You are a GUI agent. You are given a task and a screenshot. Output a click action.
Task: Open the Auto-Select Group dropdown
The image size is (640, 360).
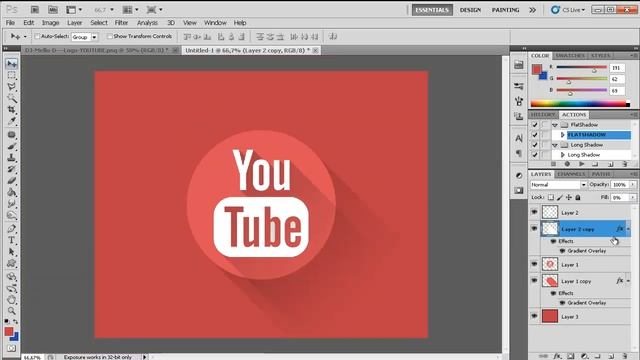click(x=84, y=37)
